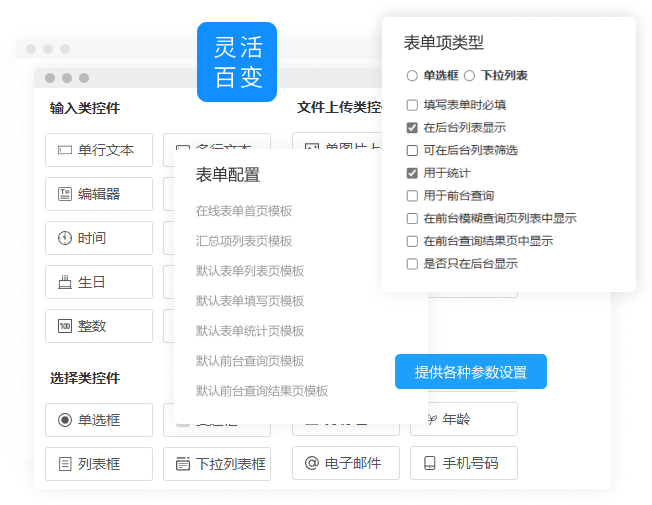This screenshot has height=505, width=652.
Task: Choose the 手机号码 phone control
Action: coord(464,464)
